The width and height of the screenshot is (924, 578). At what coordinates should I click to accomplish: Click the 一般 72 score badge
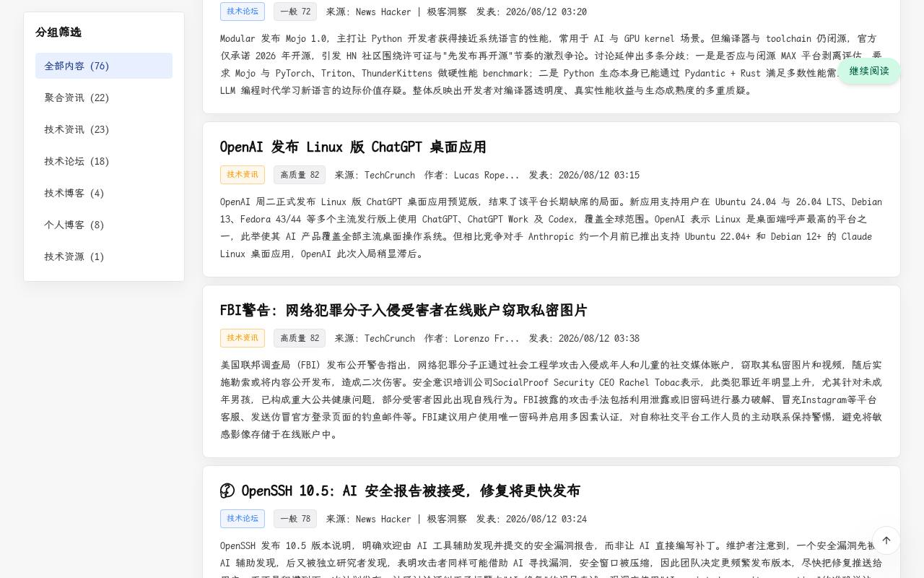pos(295,12)
